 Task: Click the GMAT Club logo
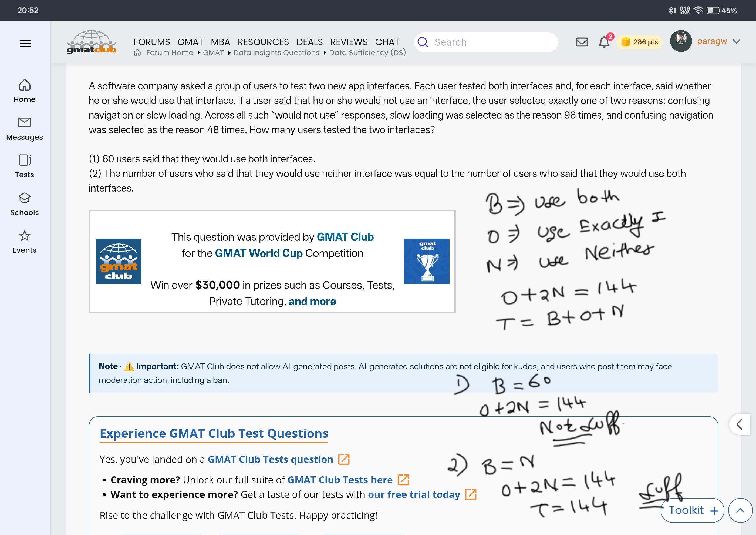click(92, 42)
